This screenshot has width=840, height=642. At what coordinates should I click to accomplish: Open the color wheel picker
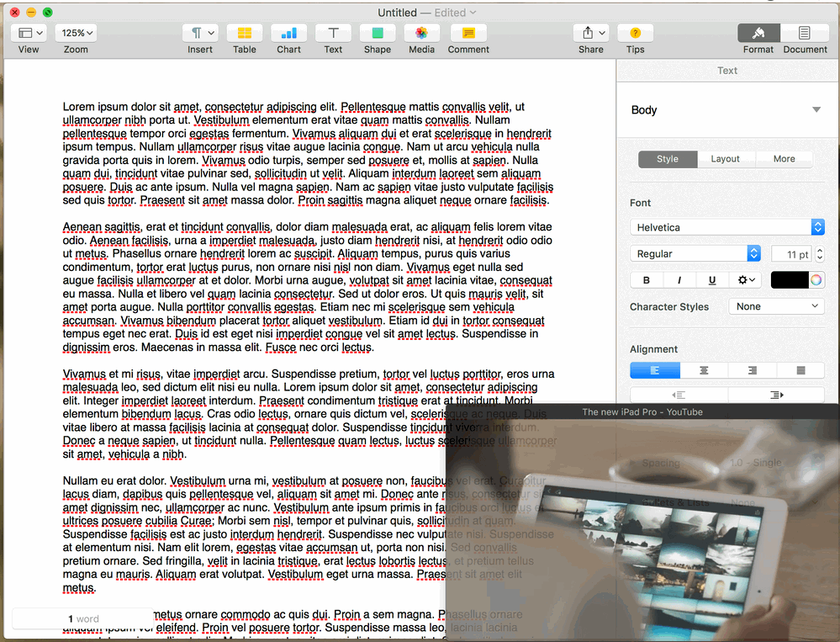point(816,279)
